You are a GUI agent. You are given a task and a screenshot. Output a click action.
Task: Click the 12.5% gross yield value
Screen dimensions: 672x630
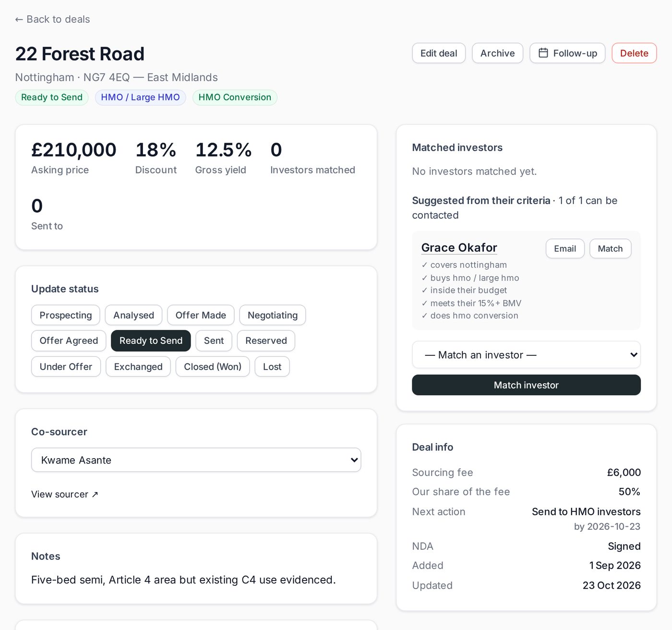[223, 150]
